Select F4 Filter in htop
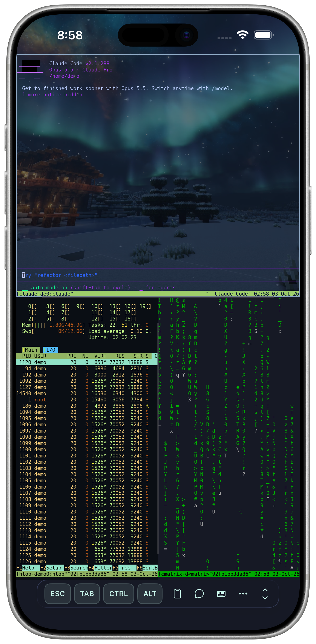 click(x=100, y=568)
